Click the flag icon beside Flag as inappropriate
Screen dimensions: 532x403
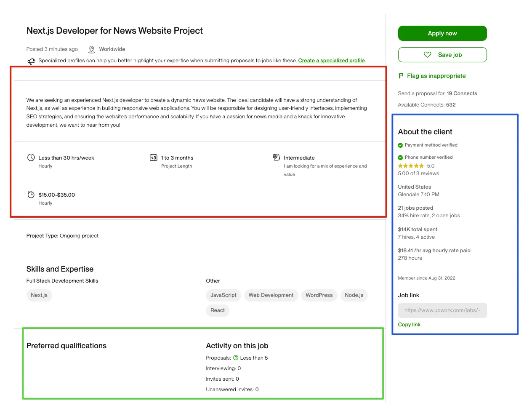400,75
